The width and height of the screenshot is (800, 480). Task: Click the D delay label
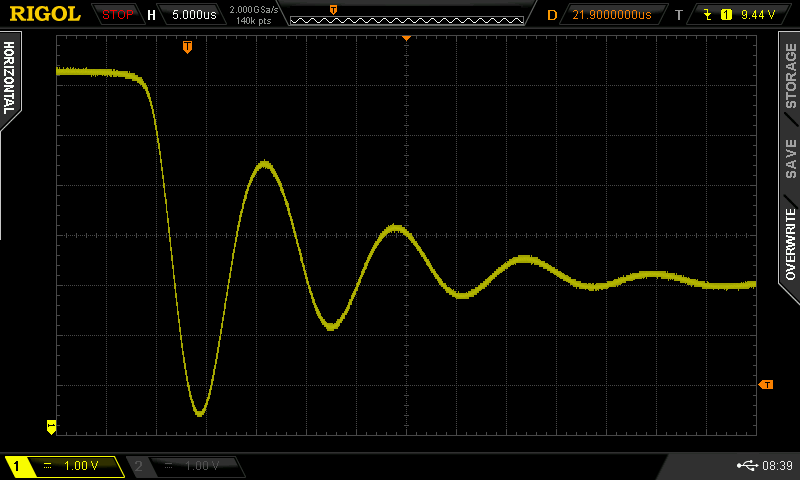coord(552,15)
